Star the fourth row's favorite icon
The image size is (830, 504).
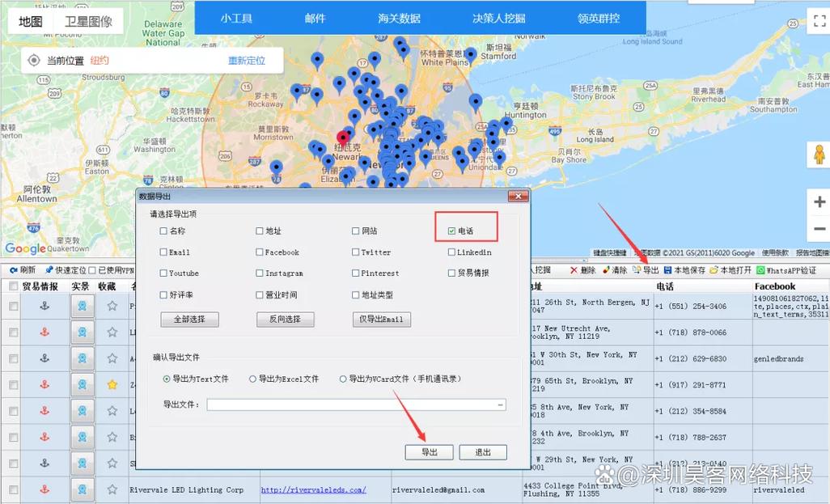(x=112, y=383)
